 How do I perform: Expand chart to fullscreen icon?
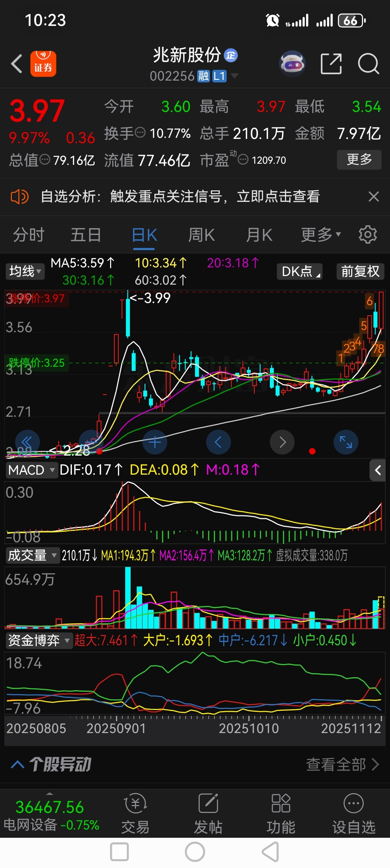point(346,442)
